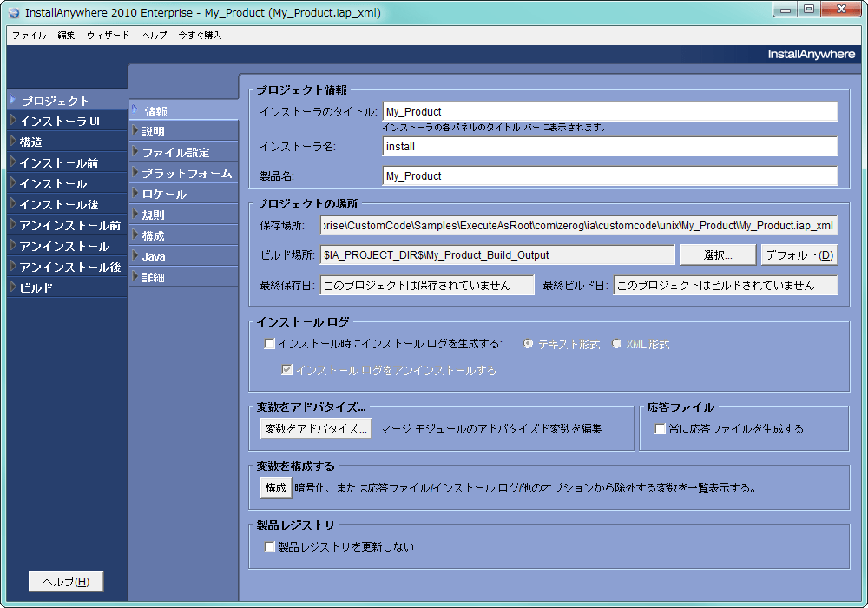
Task: Click 今すぐ購入 in the menu bar
Action: point(199,36)
